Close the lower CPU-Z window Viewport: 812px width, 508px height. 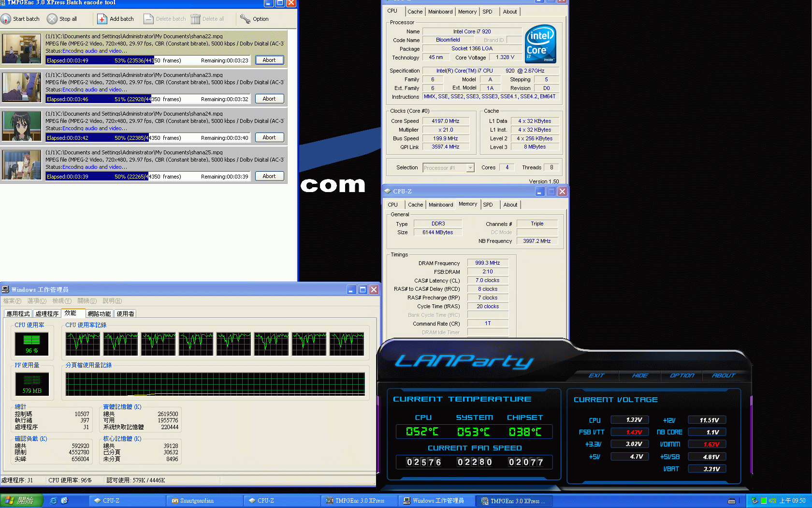(x=562, y=192)
